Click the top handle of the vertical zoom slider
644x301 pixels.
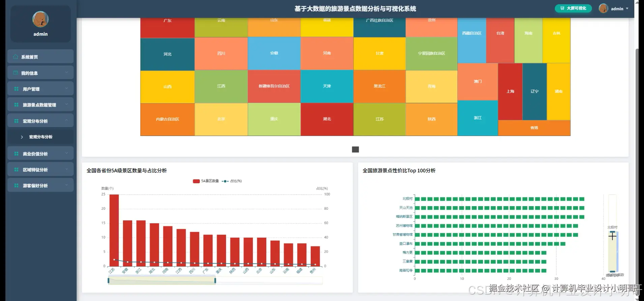(x=612, y=232)
